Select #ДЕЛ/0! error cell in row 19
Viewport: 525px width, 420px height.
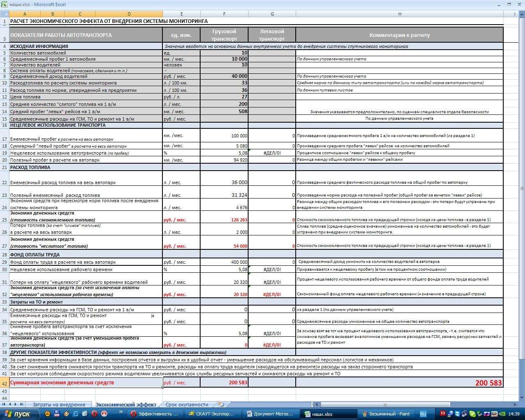[272, 153]
